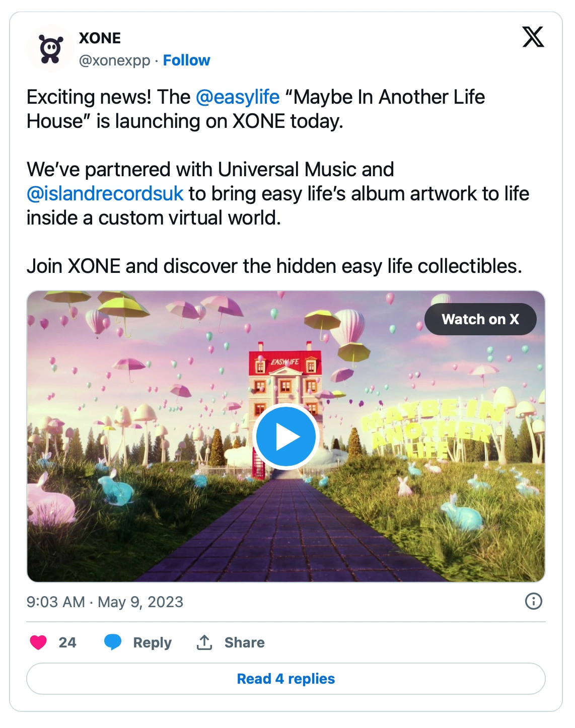Click the heart like icon
Screen dimensions: 575x728
(x=38, y=642)
